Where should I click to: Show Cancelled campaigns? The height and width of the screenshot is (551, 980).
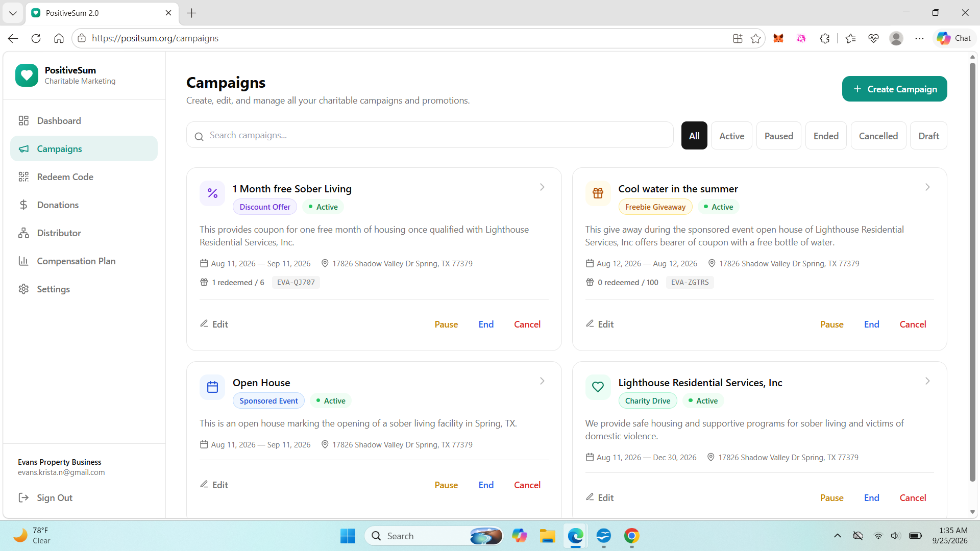[x=878, y=136]
